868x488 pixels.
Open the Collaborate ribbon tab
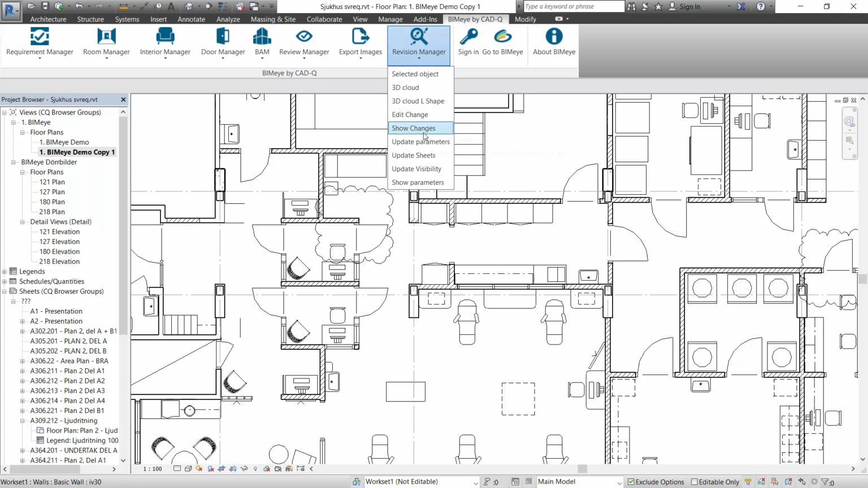coord(324,19)
